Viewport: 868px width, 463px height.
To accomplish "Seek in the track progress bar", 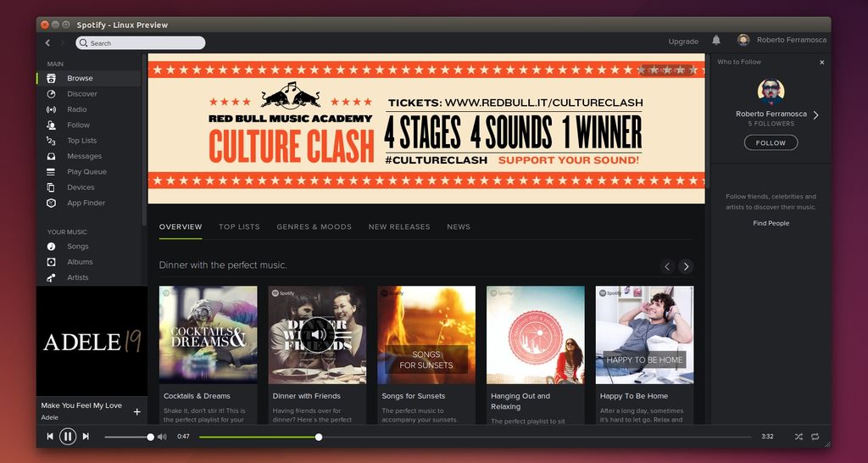I will (x=475, y=437).
